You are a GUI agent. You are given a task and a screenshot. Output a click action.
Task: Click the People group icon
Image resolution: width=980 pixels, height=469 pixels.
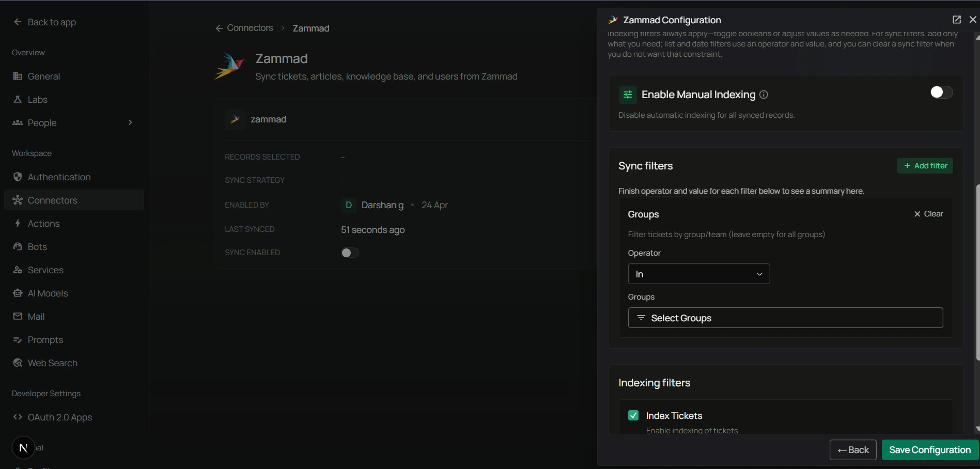(18, 122)
